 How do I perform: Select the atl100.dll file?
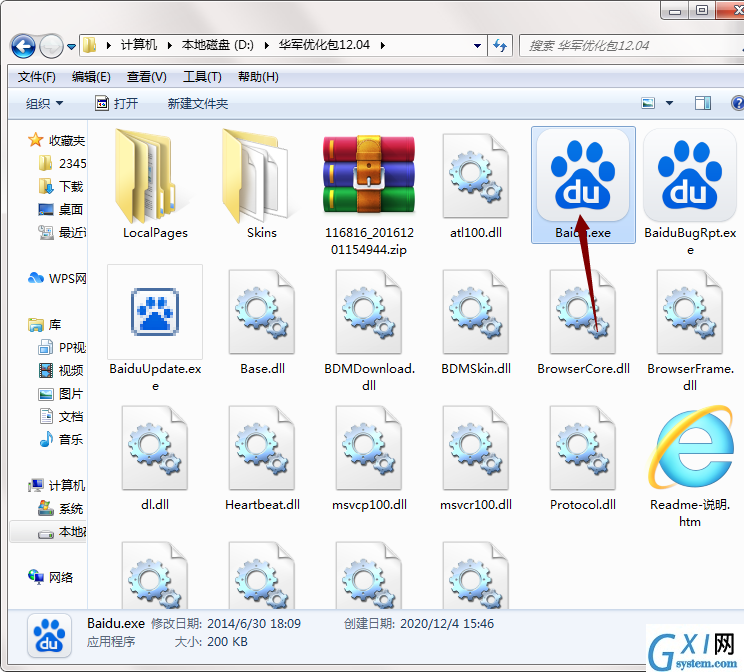[x=476, y=184]
